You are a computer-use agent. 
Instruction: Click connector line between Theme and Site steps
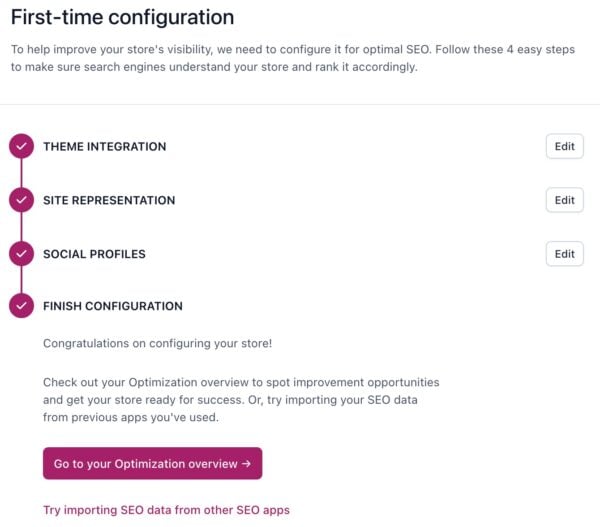(21, 174)
